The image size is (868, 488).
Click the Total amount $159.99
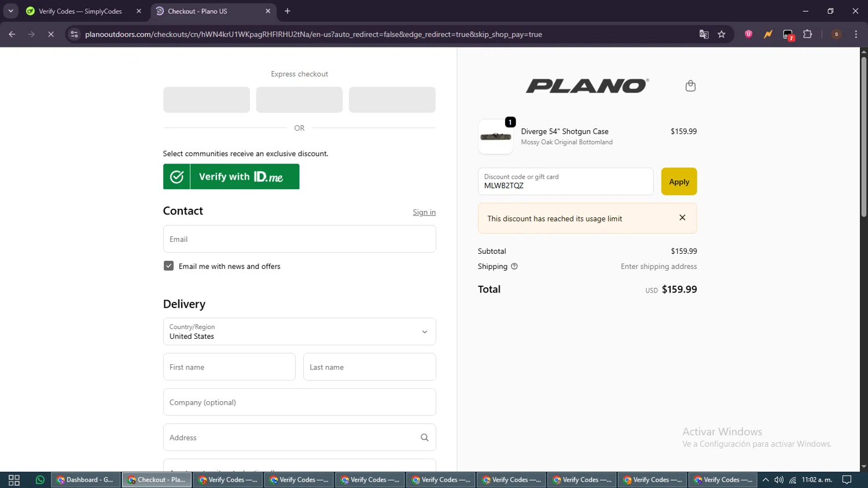(679, 289)
